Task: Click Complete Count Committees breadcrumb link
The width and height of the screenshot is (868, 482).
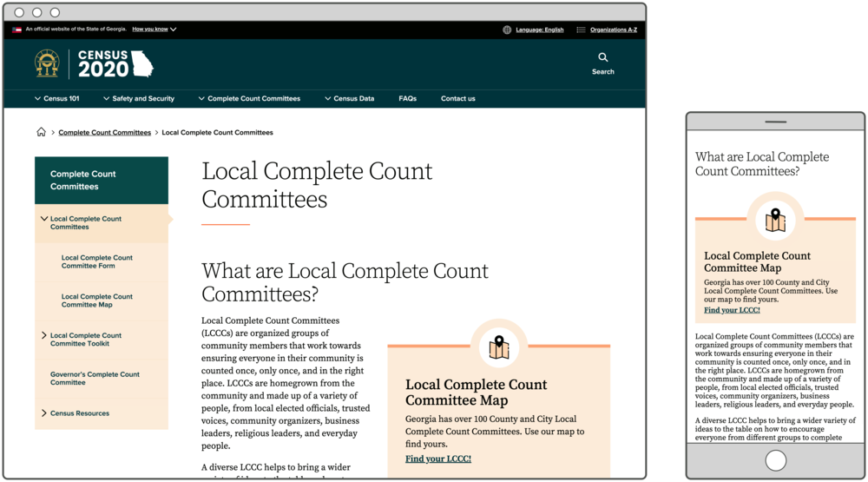Action: (105, 132)
